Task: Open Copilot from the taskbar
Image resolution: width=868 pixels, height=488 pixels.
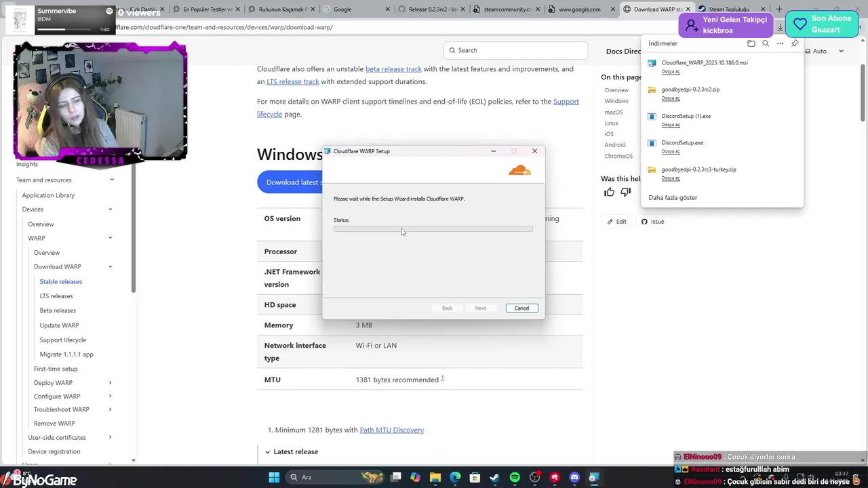Action: (415, 477)
